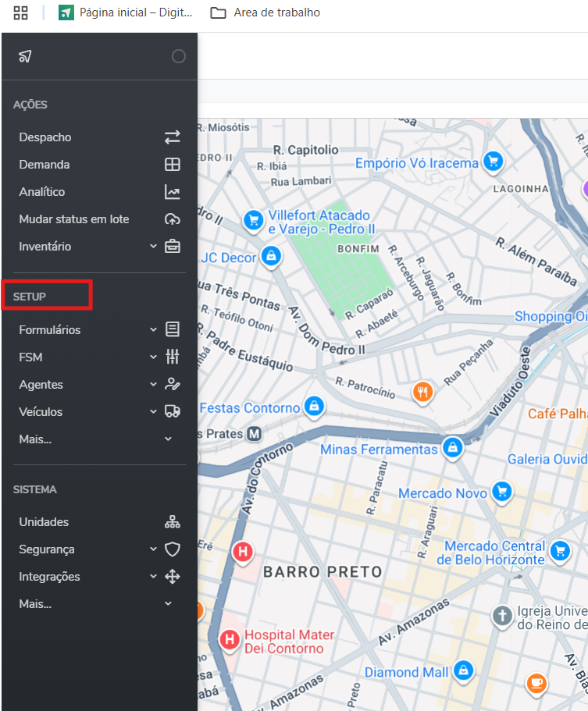Click the Despacho swap-arrows icon
This screenshot has width=588, height=711.
point(172,137)
